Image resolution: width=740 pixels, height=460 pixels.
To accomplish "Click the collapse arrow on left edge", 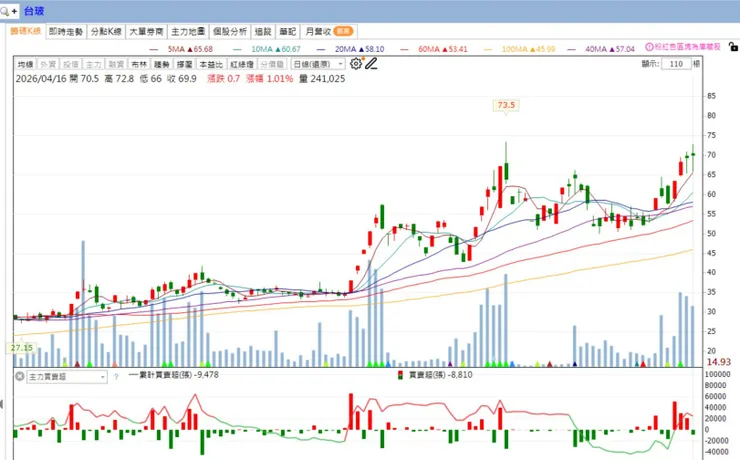I will pos(1,404).
